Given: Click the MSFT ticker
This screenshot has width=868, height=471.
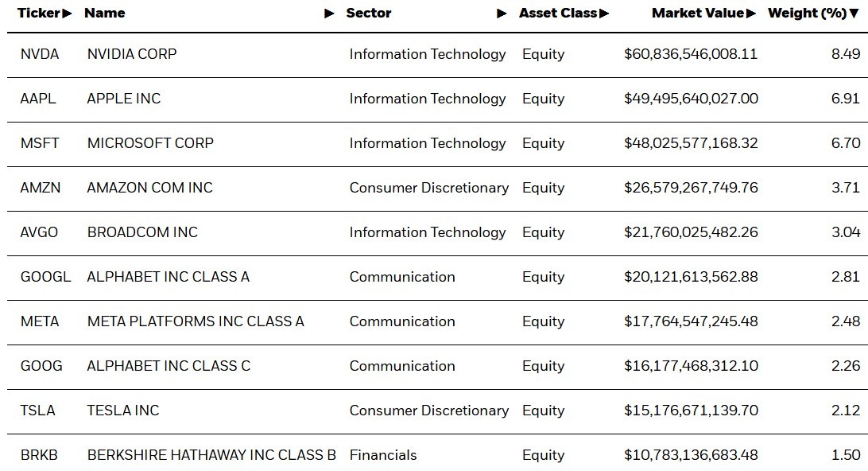Looking at the screenshot, I should tap(40, 143).
